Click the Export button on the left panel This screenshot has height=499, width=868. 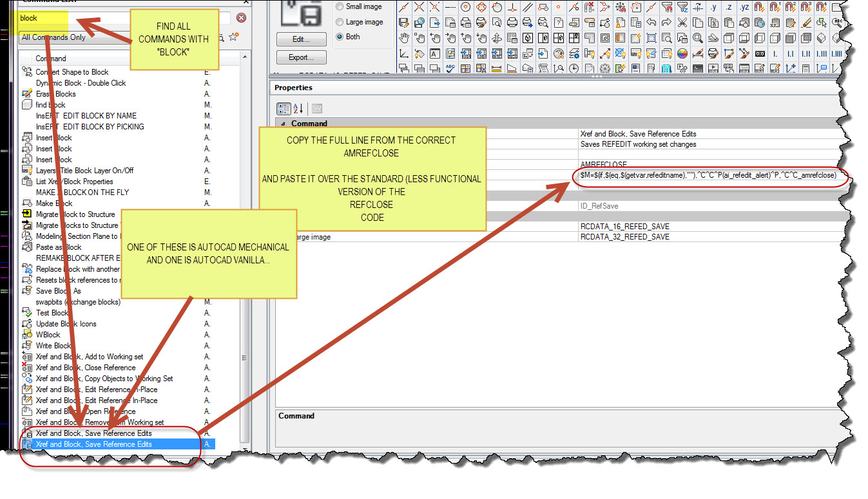point(301,57)
